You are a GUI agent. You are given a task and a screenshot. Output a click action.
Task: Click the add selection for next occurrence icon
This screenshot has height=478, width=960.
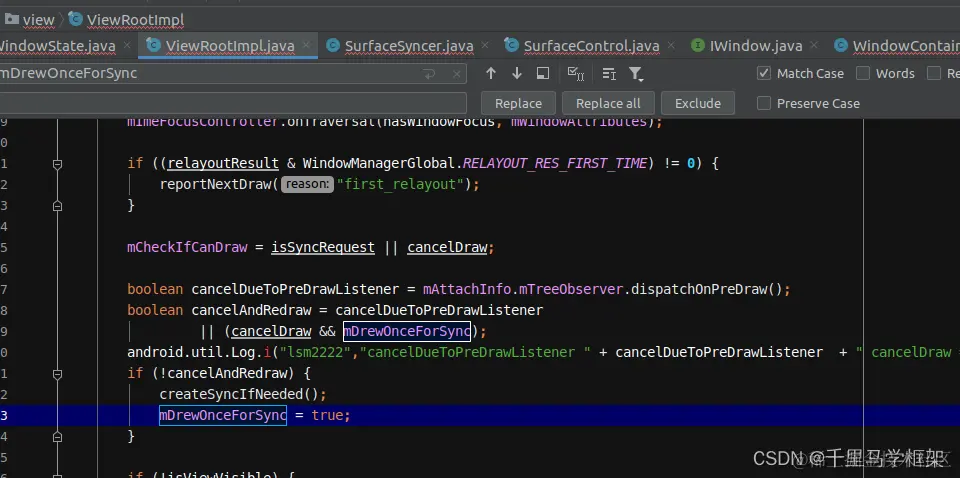coord(609,74)
